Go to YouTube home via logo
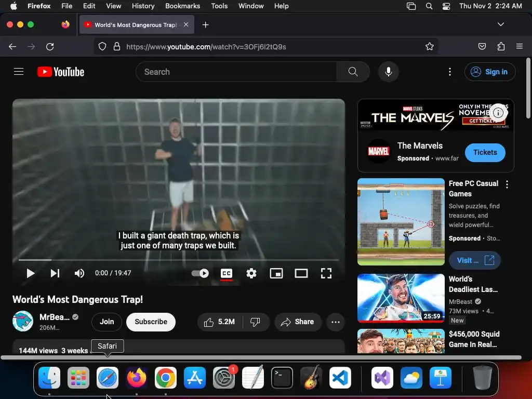The width and height of the screenshot is (532, 399). tap(61, 72)
